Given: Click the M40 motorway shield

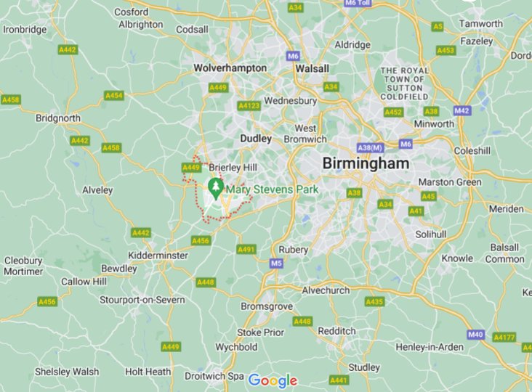Looking at the screenshot, I should [475, 335].
